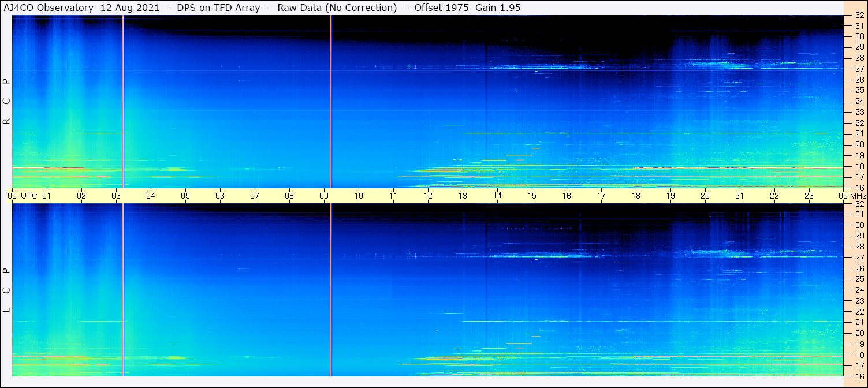Click the 16 hour label on the time axis
The height and width of the screenshot is (388, 868).
[567, 196]
